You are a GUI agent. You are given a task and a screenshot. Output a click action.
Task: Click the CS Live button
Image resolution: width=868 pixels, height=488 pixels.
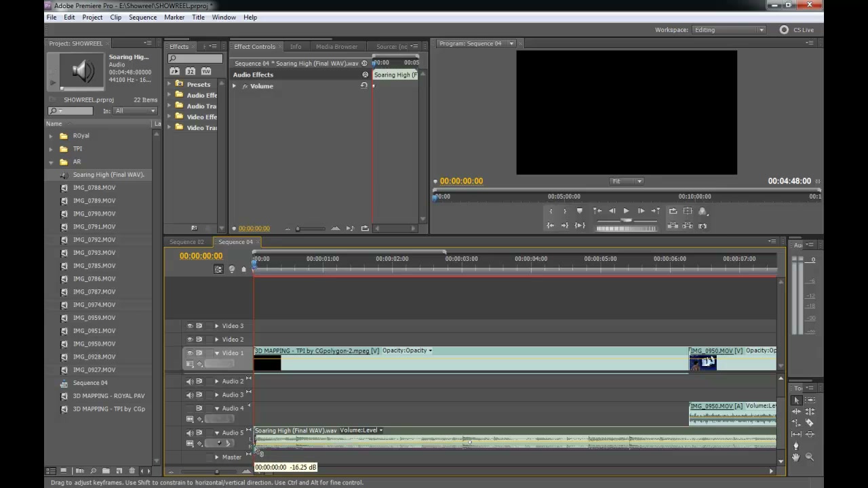[x=797, y=30]
